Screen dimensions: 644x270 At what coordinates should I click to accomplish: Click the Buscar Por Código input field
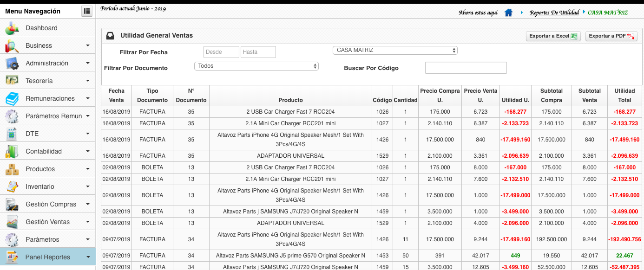coord(466,68)
